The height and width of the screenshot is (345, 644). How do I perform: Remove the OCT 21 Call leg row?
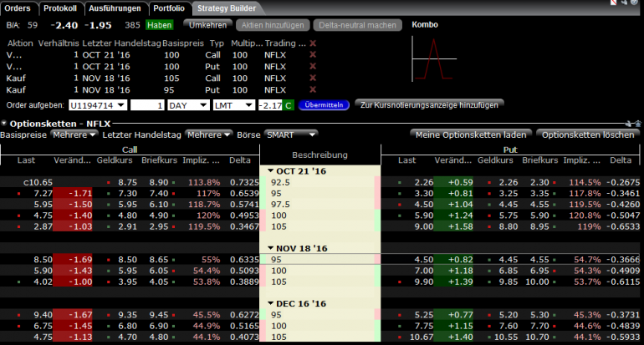pyautogui.click(x=313, y=54)
